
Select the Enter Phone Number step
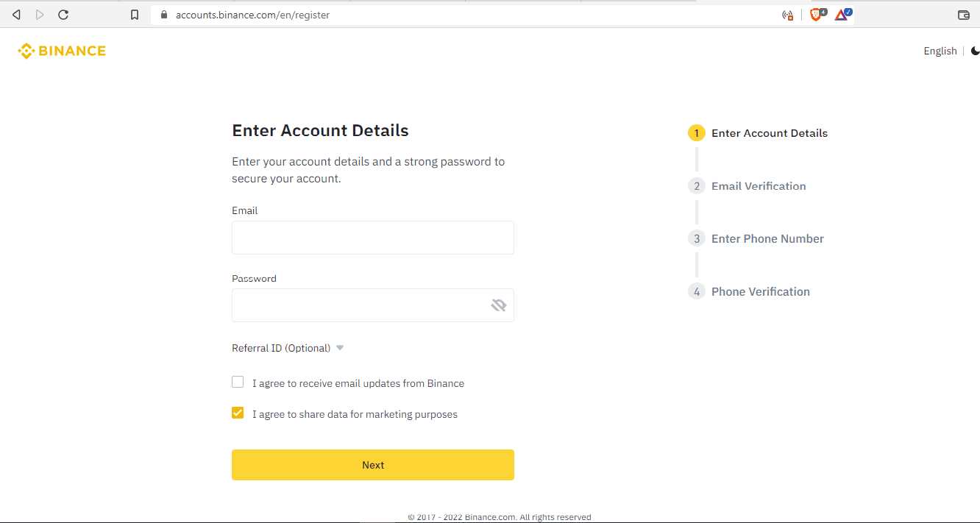[767, 239]
